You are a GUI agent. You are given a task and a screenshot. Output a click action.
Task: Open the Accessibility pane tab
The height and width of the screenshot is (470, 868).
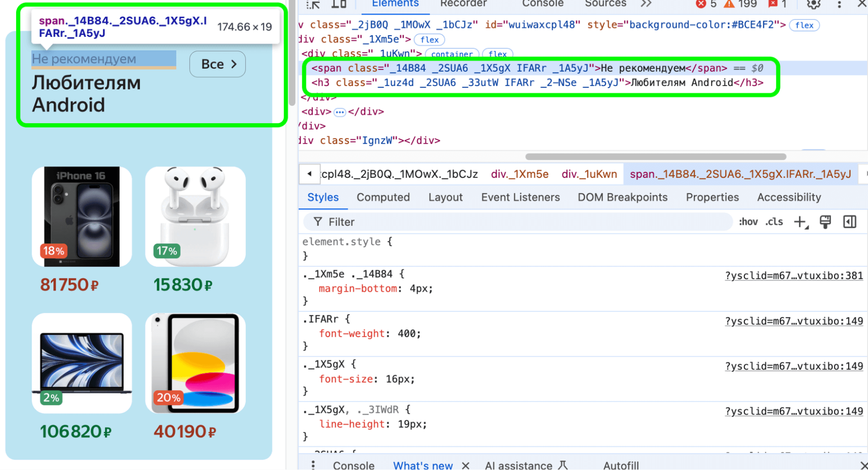(x=789, y=197)
